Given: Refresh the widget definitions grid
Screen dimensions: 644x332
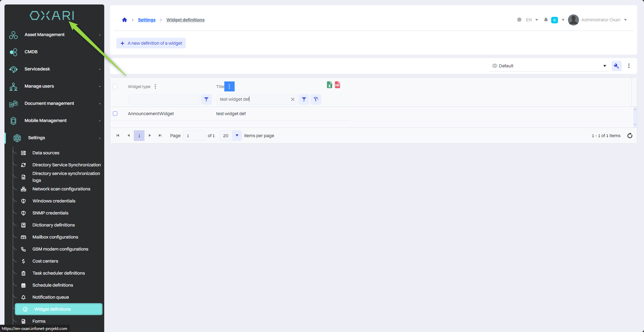Looking at the screenshot, I should click(x=630, y=136).
